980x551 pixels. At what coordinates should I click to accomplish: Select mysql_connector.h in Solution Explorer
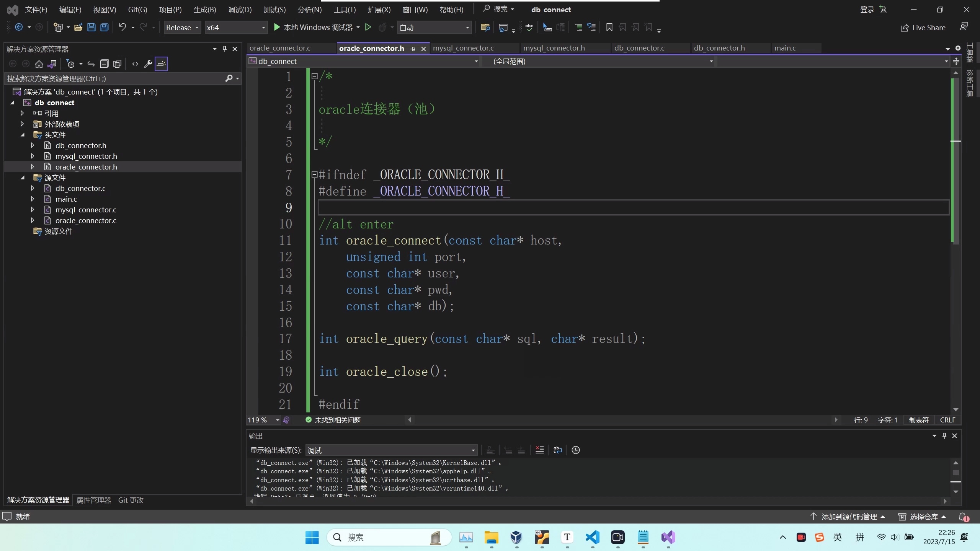(x=86, y=156)
